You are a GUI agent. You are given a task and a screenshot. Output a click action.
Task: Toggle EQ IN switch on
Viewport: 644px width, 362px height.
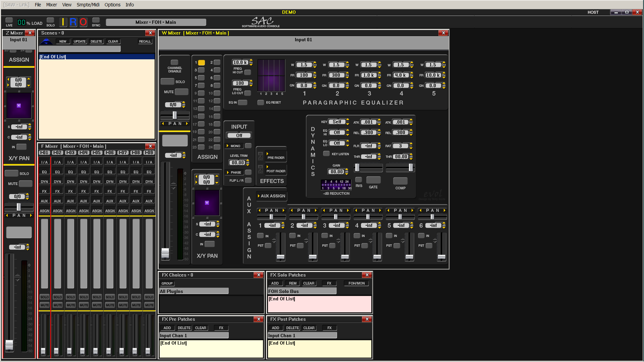click(x=243, y=103)
